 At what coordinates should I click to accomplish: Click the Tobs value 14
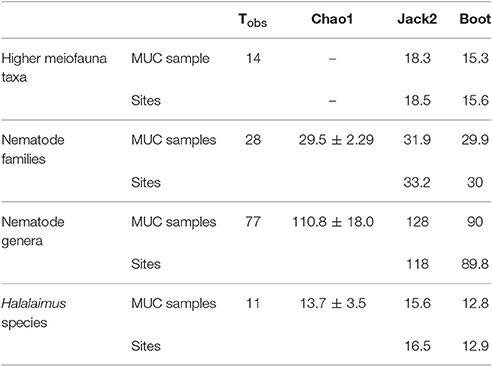[x=253, y=58]
